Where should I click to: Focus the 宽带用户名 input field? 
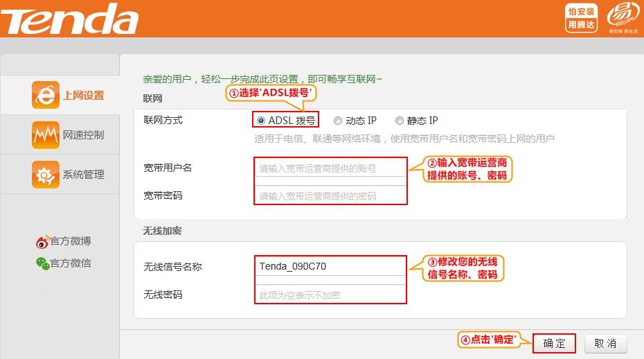330,168
